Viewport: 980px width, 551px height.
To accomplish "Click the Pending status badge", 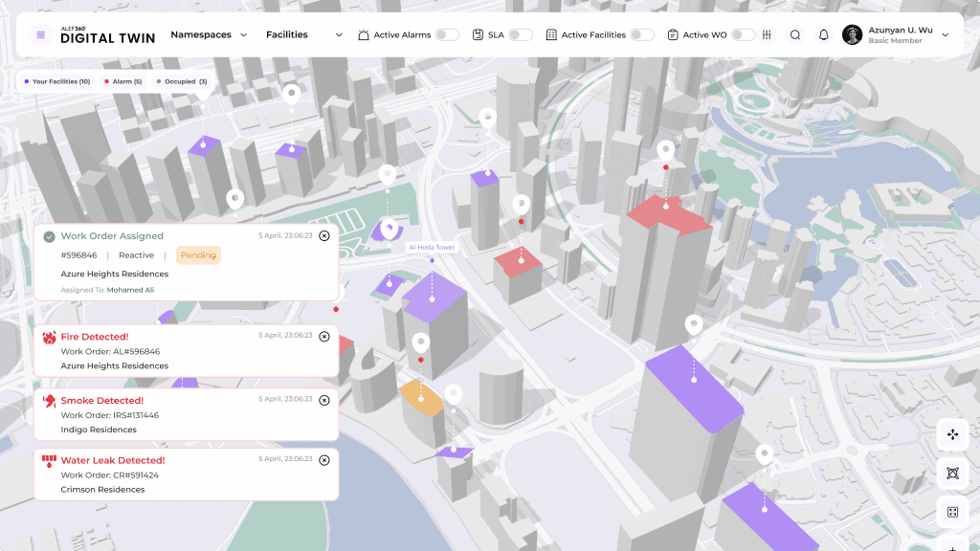I will 199,255.
